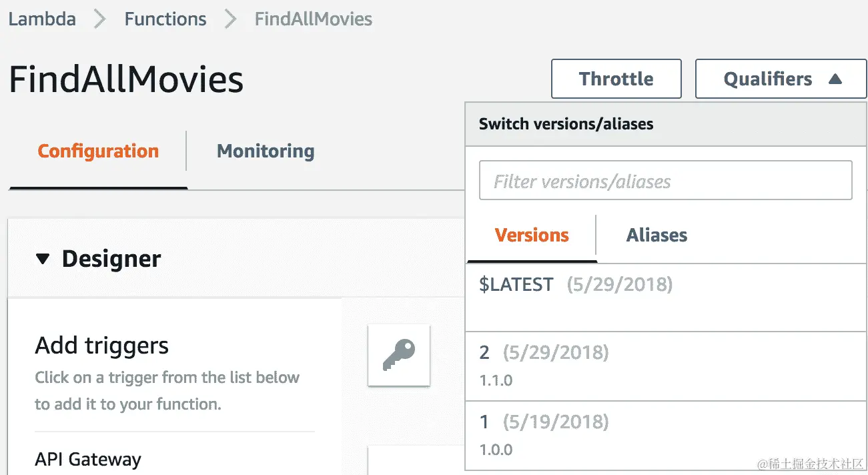
Task: Switch to the Monitoring tab
Action: click(x=266, y=151)
